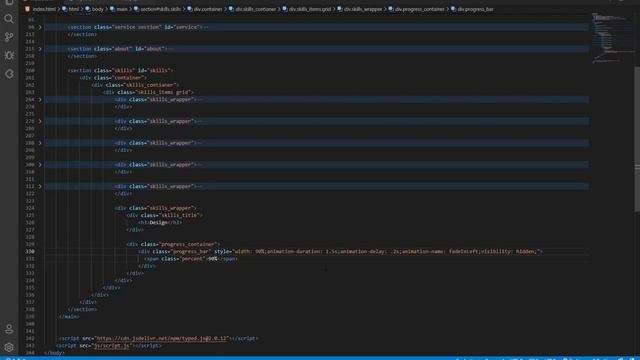This screenshot has height=360, width=640.
Task: Select the main breadcrumb item
Action: (x=119, y=9)
